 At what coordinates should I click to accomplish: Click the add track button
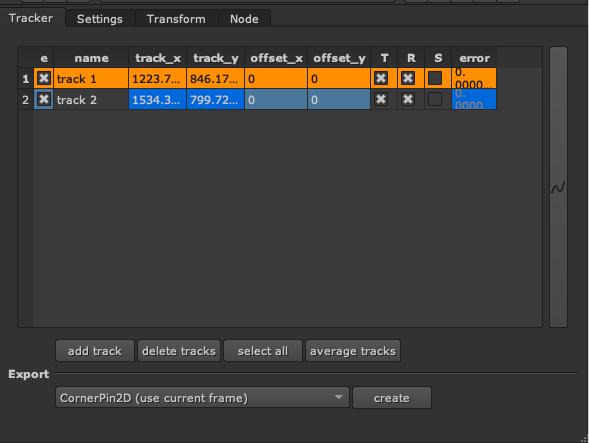95,351
